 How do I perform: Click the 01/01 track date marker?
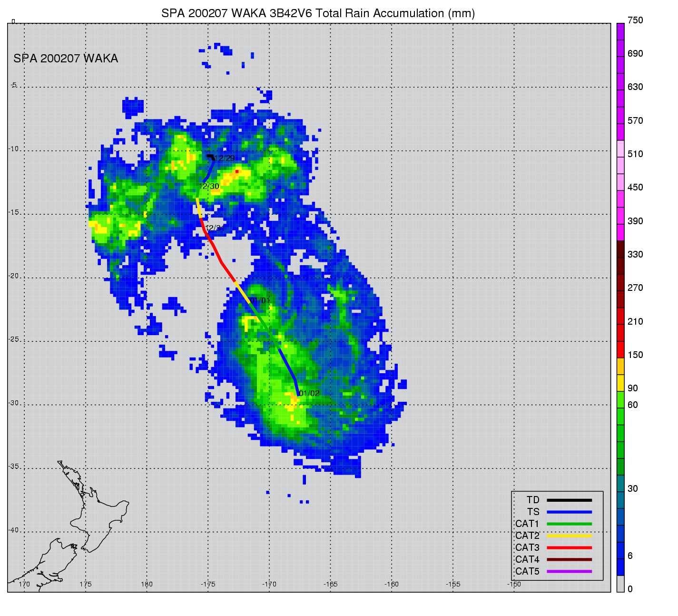point(260,300)
